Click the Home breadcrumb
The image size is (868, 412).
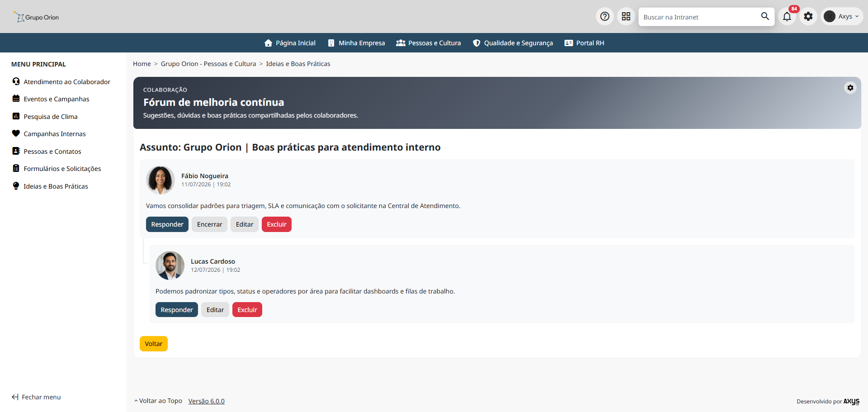tap(142, 64)
